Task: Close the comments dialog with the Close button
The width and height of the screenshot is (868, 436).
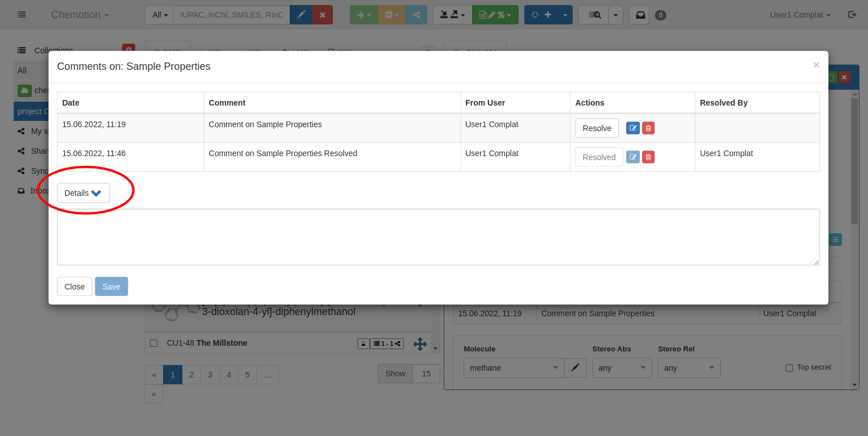Action: tap(74, 287)
